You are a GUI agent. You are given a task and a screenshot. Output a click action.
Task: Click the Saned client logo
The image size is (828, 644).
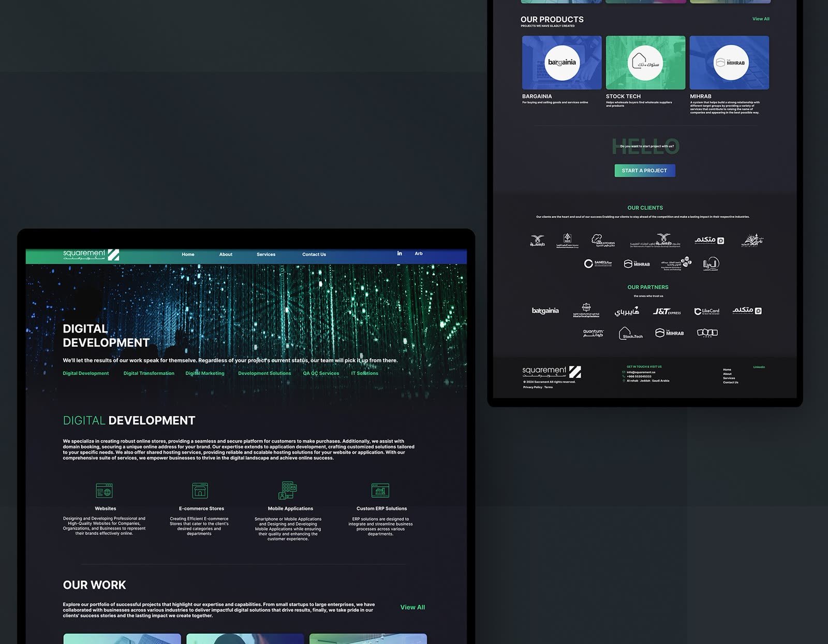pos(598,264)
